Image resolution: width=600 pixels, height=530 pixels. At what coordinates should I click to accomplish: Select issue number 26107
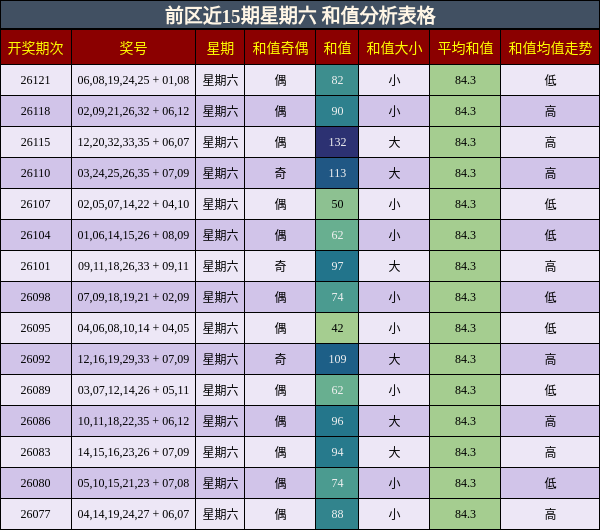point(36,204)
